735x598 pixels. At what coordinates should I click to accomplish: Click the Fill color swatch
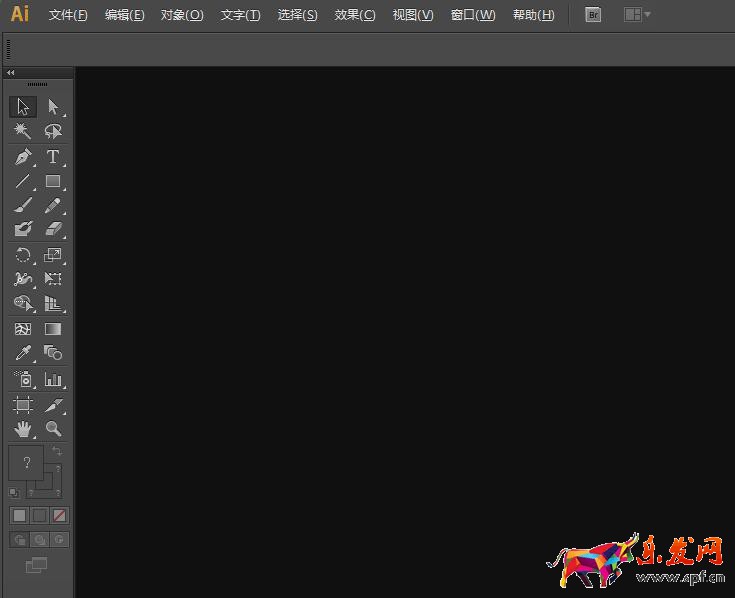point(26,463)
